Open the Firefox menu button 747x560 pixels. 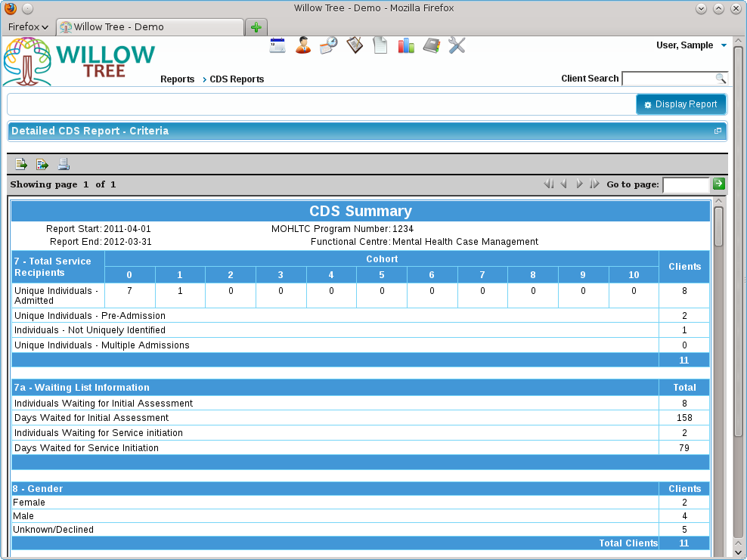(28, 26)
